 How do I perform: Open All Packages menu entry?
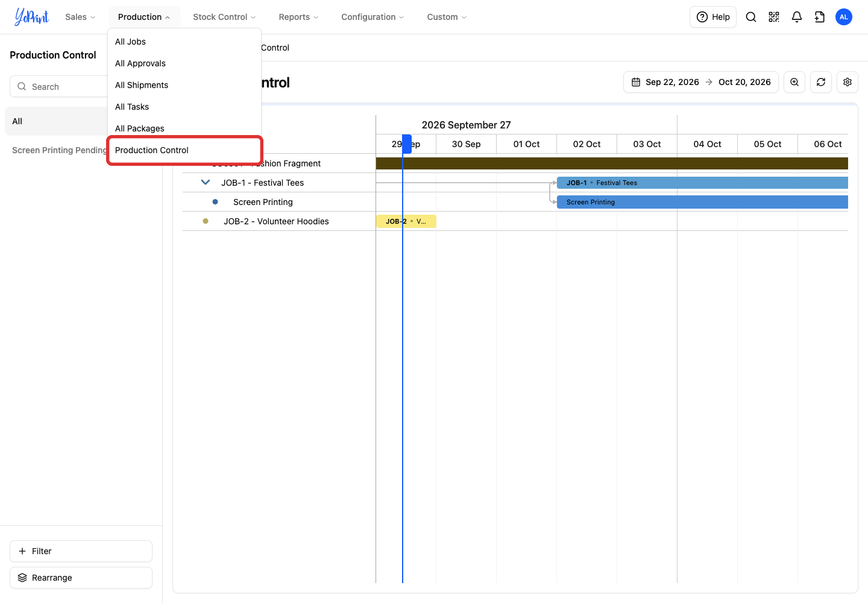click(184, 128)
